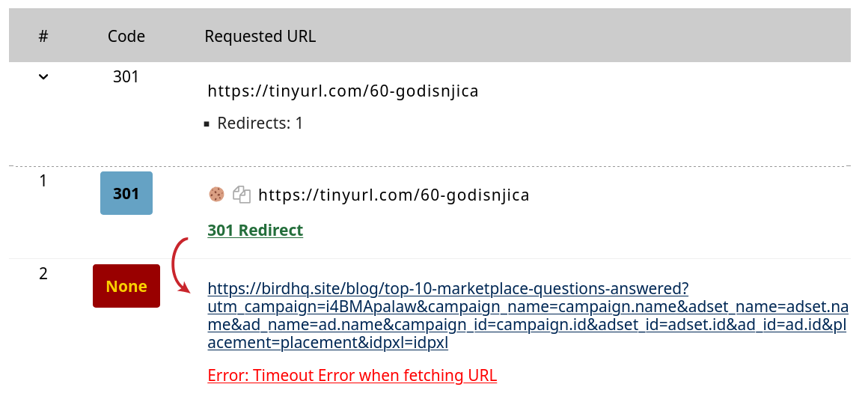Image resolution: width=868 pixels, height=402 pixels.
Task: Select the tinyurl URL next to the copy icon
Action: (394, 195)
